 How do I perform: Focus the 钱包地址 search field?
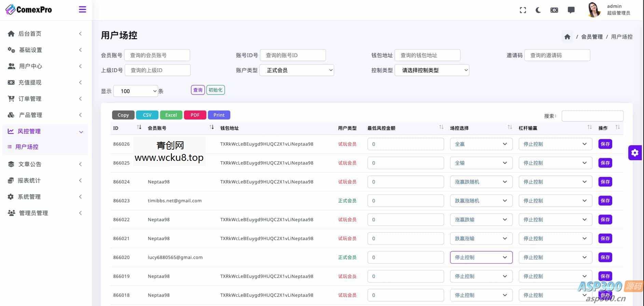pos(427,55)
